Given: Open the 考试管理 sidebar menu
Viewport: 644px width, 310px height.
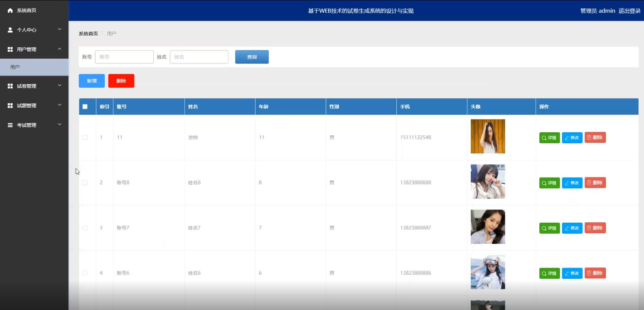Looking at the screenshot, I should 34,125.
